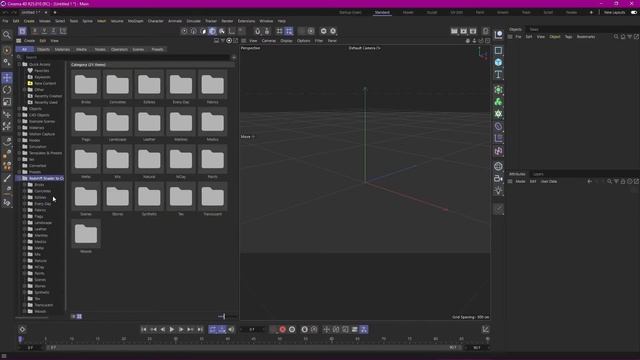
Task: Add a Text spline object
Action: click(x=498, y=75)
